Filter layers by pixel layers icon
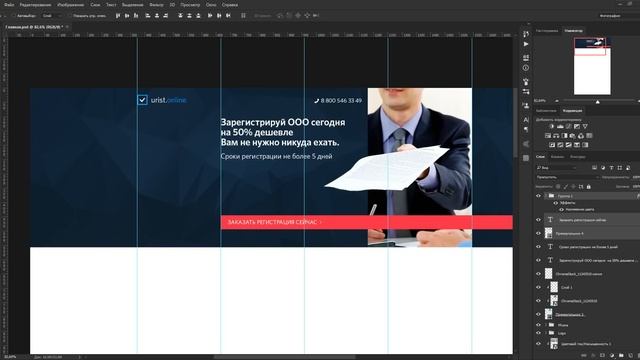Viewport: 640px width, 360px height. point(594,168)
